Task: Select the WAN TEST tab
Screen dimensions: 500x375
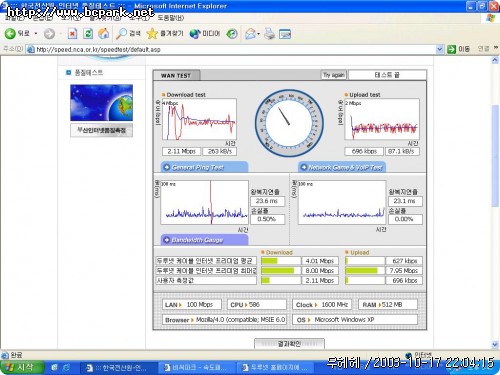Action: [176, 75]
